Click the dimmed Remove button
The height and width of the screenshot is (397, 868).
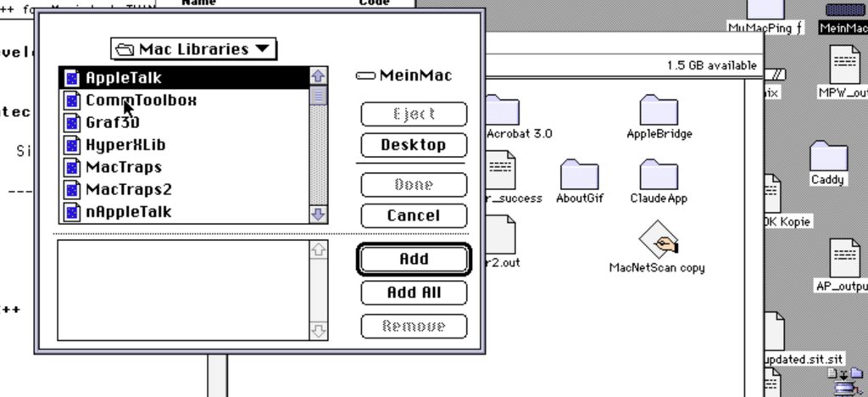414,326
